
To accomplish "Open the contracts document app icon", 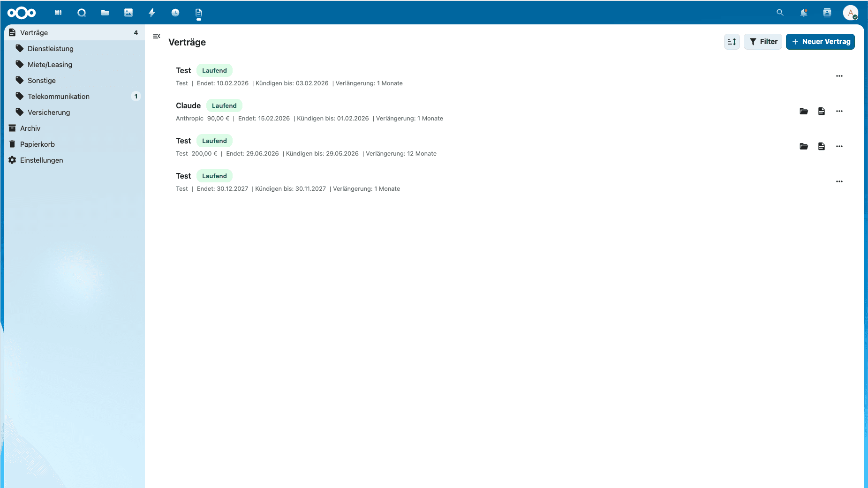I will coord(198,13).
